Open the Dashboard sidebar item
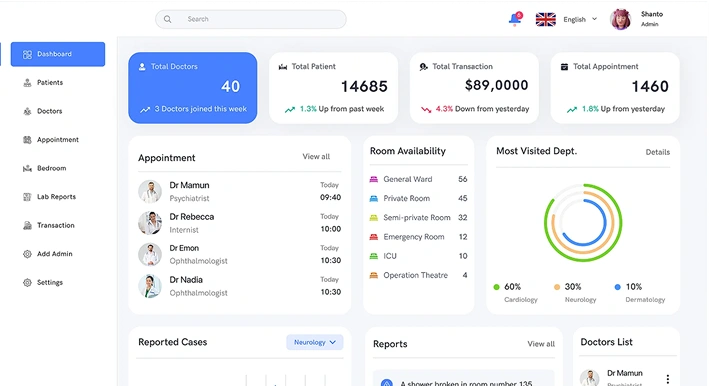 click(x=58, y=54)
